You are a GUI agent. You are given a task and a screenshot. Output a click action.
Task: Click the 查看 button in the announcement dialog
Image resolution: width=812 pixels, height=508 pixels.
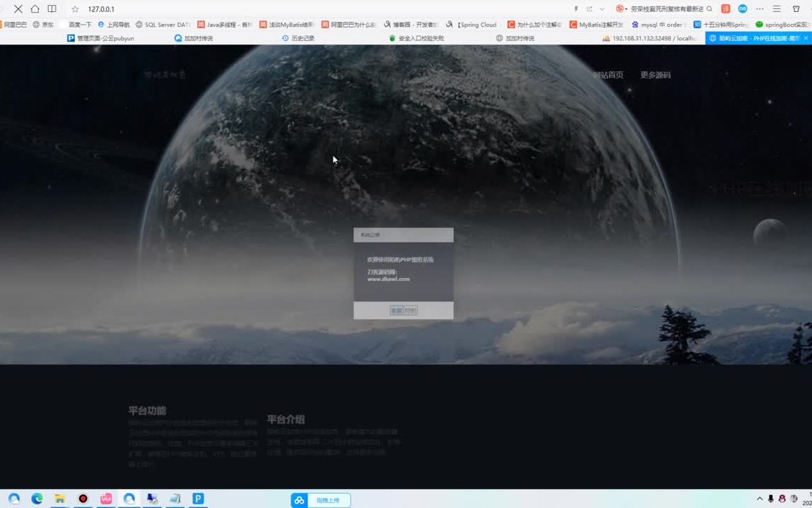(x=396, y=310)
